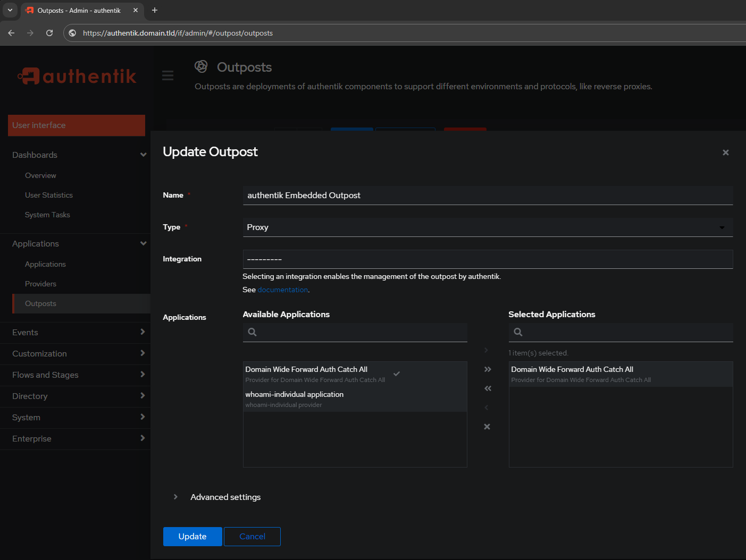Viewport: 746px width, 560px height.
Task: Click the Cancel button
Action: point(252,537)
